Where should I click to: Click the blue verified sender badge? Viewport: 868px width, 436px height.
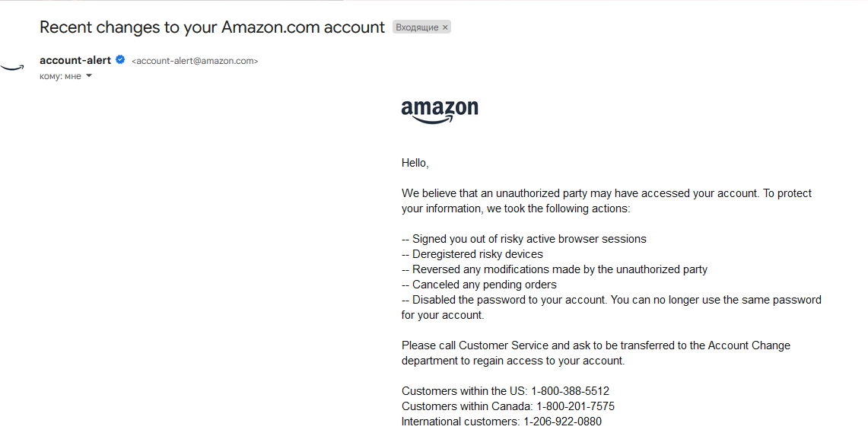pyautogui.click(x=120, y=60)
